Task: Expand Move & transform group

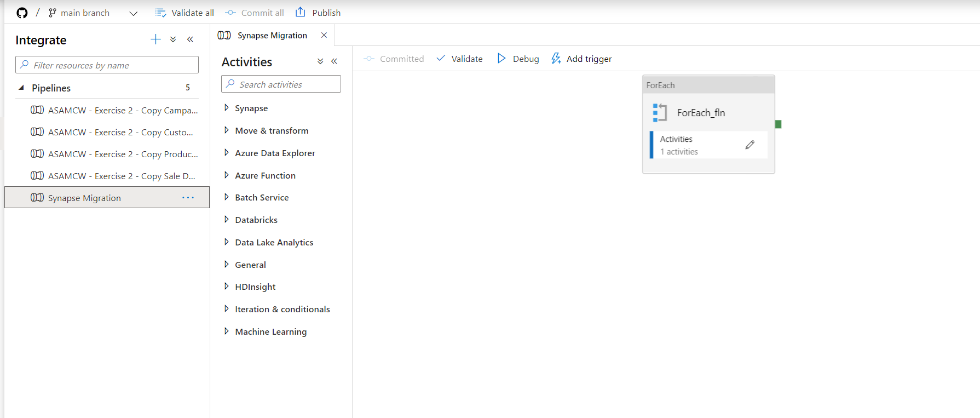Action: point(227,130)
